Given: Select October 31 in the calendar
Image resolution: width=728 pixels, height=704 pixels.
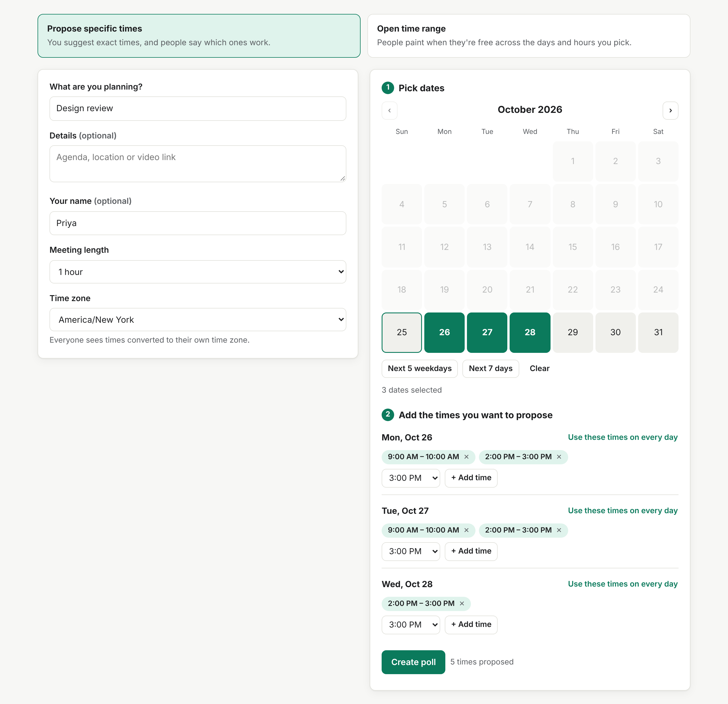Looking at the screenshot, I should click(658, 332).
